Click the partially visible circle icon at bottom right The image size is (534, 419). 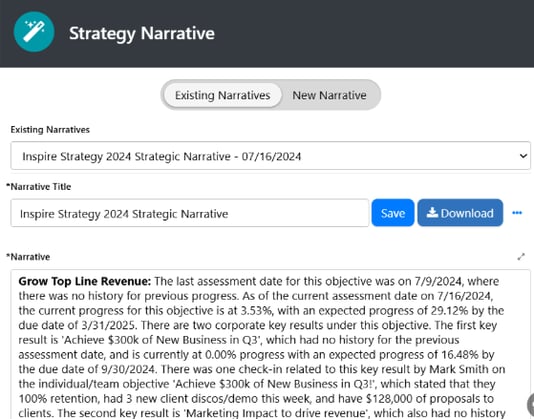tap(531, 405)
